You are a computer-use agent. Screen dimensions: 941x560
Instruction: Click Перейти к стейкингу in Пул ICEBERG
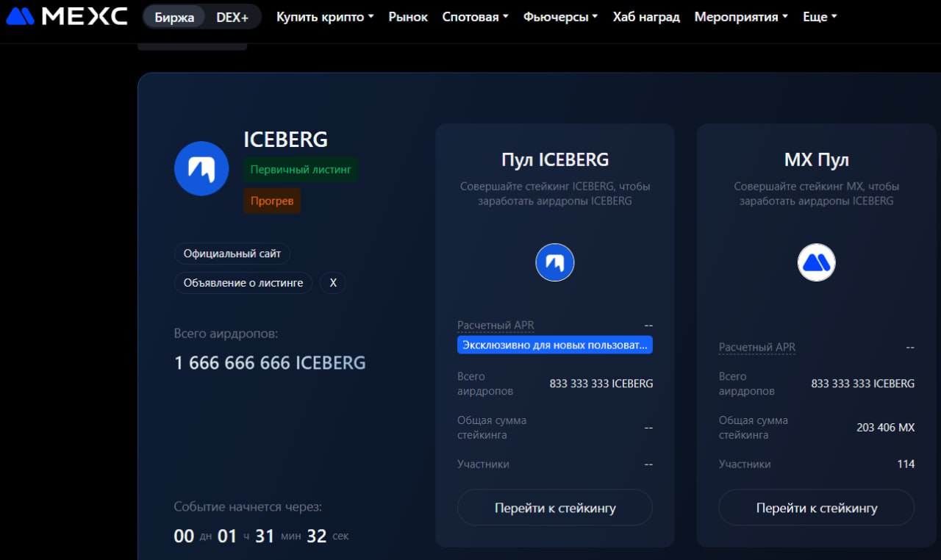point(555,508)
